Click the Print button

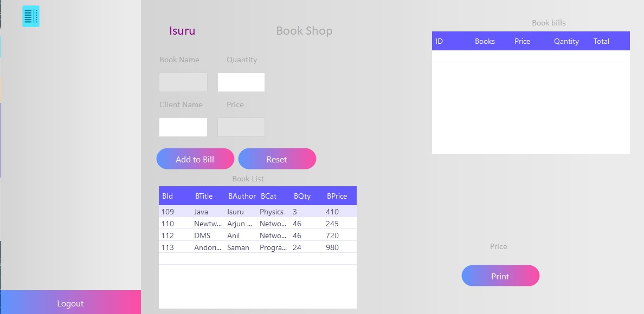(x=500, y=276)
